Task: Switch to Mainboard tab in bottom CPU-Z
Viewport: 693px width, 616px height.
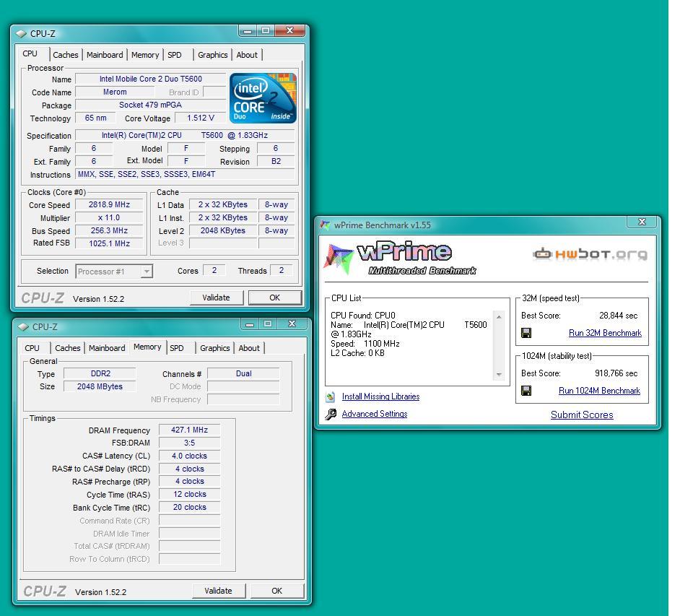Action: tap(107, 348)
